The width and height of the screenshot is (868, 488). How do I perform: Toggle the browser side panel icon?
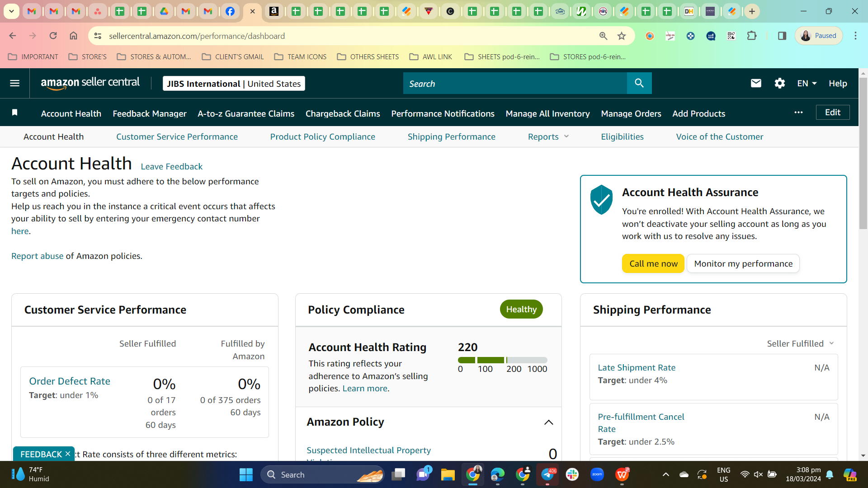[782, 36]
